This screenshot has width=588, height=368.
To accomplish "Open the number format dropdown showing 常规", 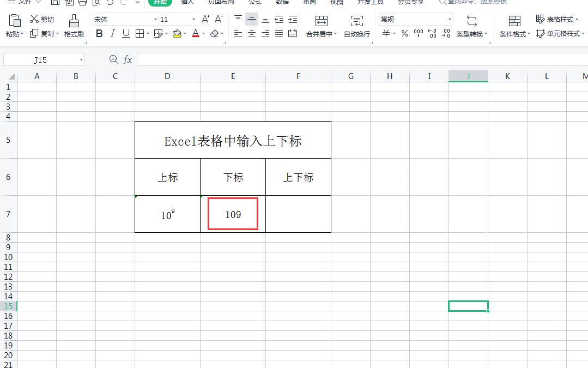I will point(449,19).
